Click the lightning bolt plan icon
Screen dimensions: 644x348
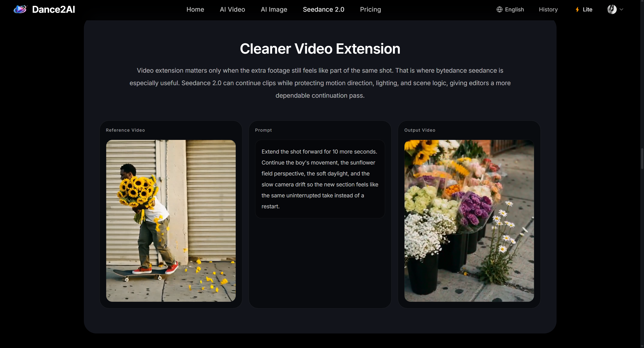click(x=577, y=9)
